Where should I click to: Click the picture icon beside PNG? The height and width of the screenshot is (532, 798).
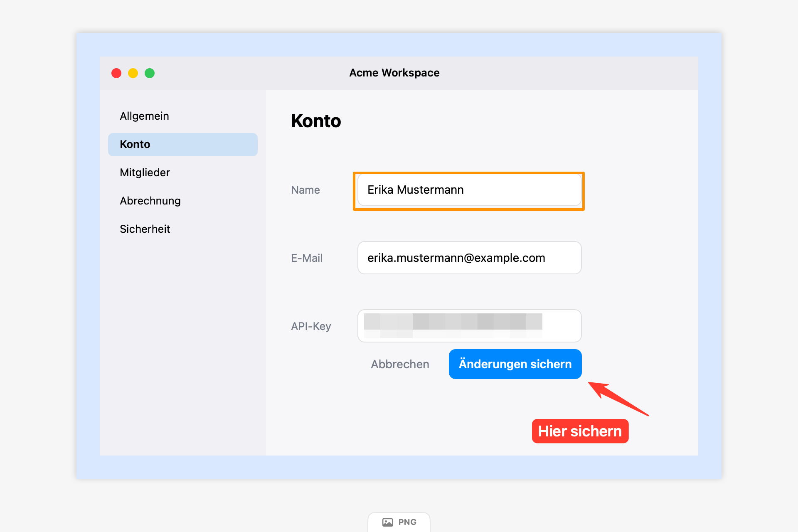(387, 522)
